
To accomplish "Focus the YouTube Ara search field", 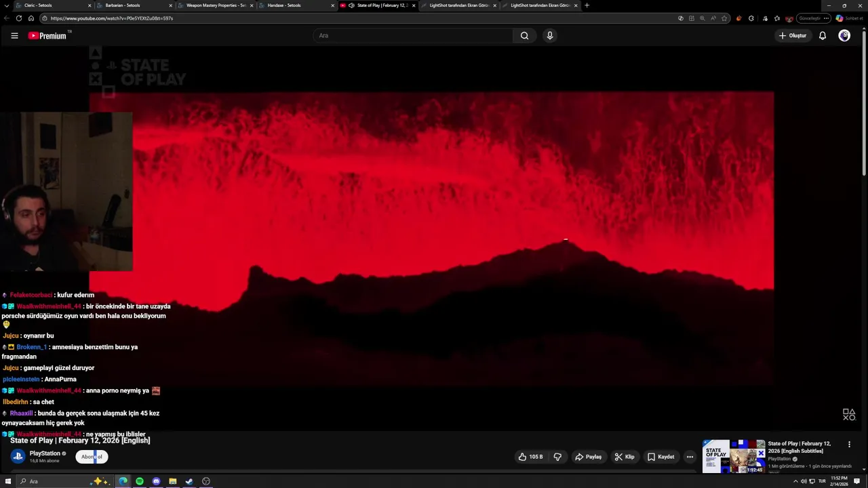I will click(x=414, y=35).
